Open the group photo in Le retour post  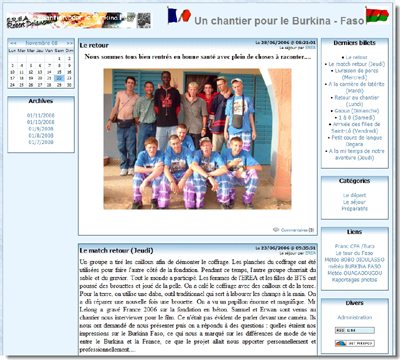coord(197,139)
